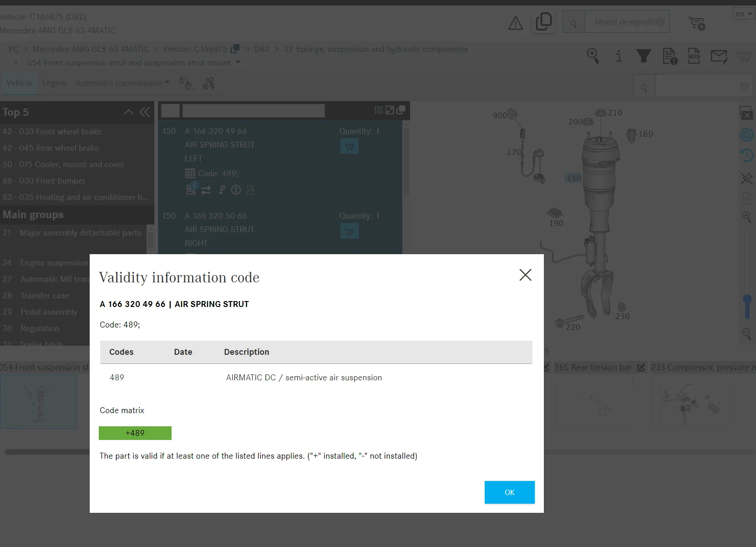This screenshot has height=547, width=756.
Task: Click the image close icon above diagram tools
Action: (746, 113)
